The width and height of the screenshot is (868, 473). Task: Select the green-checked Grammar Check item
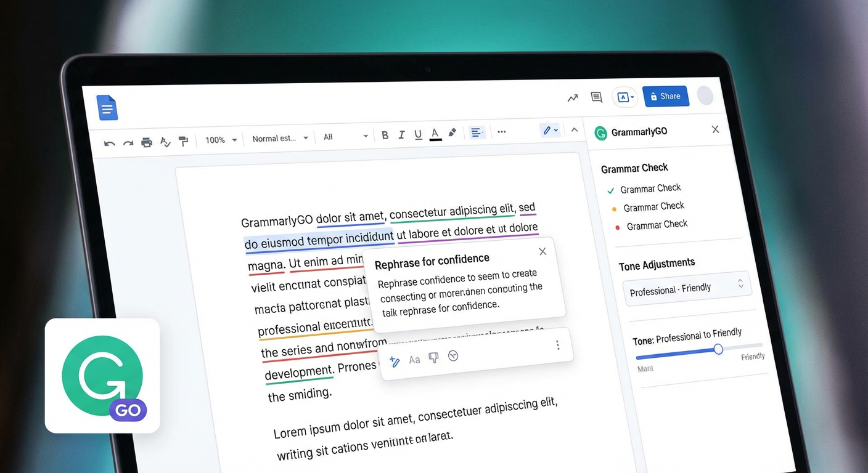650,188
